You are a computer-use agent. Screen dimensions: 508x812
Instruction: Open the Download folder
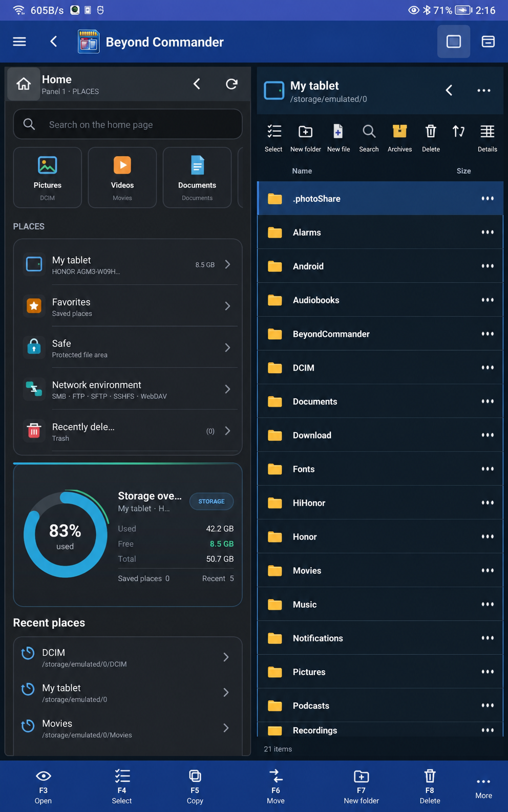coord(380,435)
